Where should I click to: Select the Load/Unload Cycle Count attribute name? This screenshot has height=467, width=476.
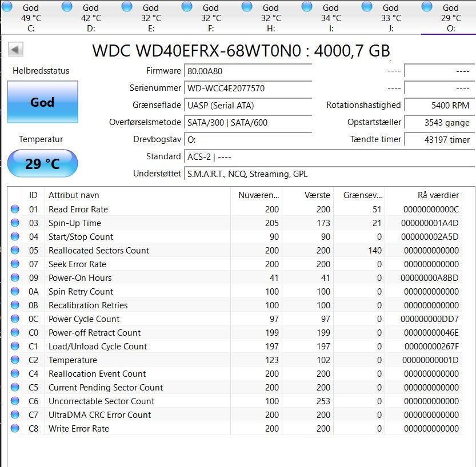pyautogui.click(x=98, y=347)
